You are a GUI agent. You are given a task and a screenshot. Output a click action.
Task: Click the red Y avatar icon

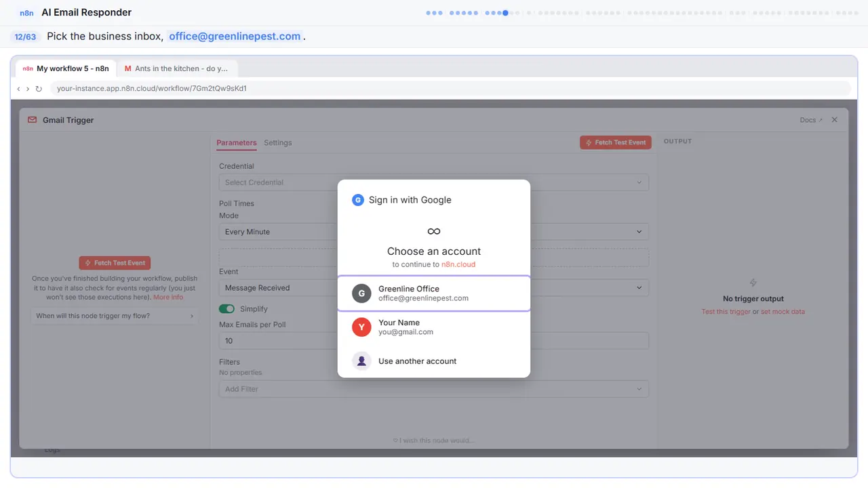[x=361, y=327]
